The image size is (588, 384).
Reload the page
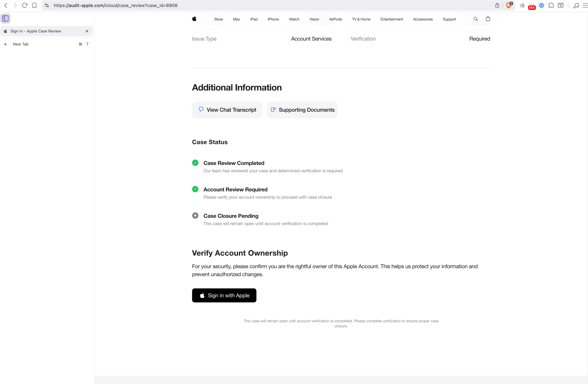coord(24,6)
